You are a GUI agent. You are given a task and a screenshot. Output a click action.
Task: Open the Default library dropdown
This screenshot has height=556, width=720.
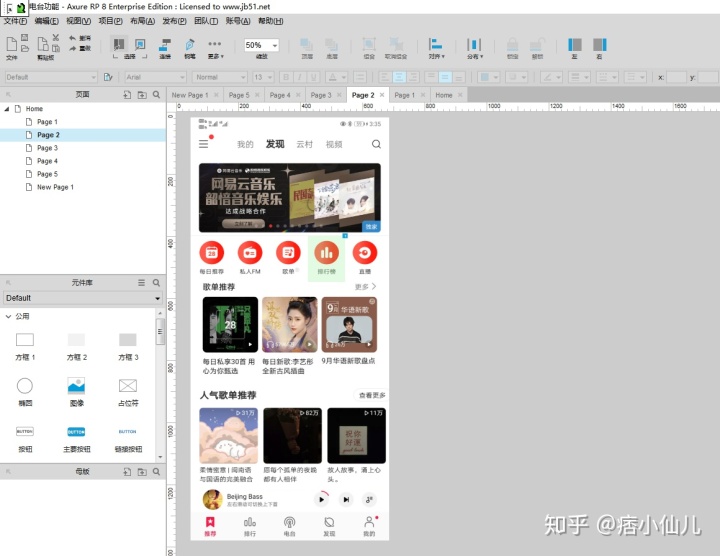(83, 298)
